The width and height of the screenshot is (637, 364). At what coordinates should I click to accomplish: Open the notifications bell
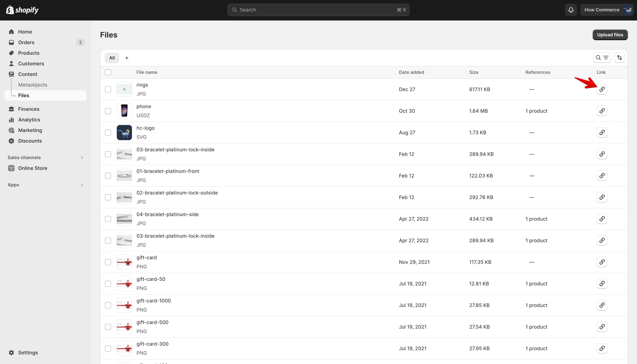click(x=571, y=10)
